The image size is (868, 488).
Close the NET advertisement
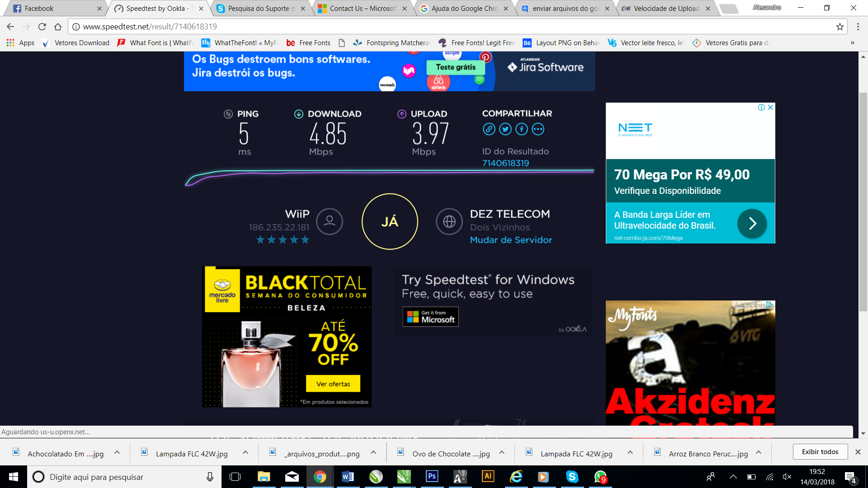coord(771,107)
